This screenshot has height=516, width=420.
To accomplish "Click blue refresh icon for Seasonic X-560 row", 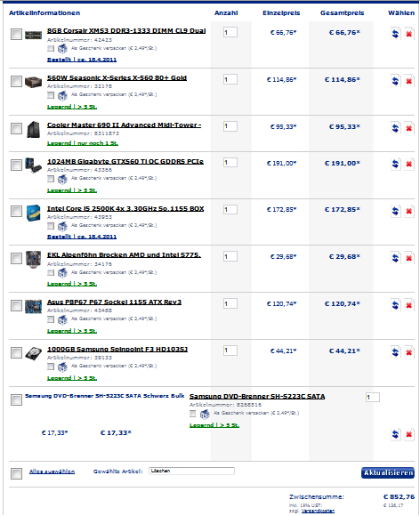I will [395, 81].
